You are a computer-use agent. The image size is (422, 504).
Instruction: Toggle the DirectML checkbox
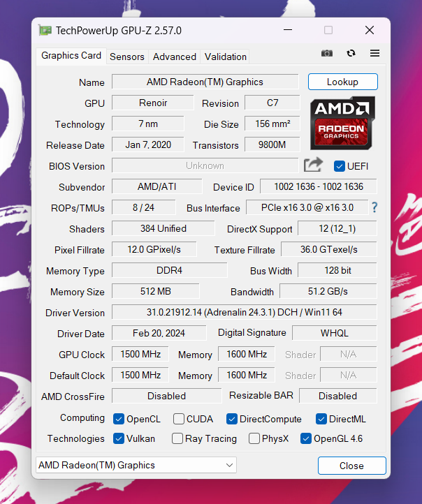pos(321,419)
